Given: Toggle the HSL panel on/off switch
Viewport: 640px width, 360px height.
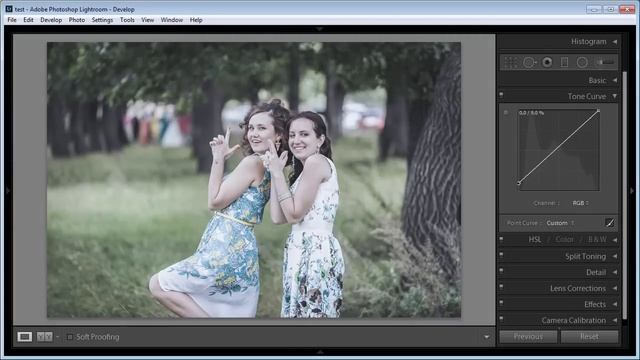Looking at the screenshot, I should click(502, 239).
